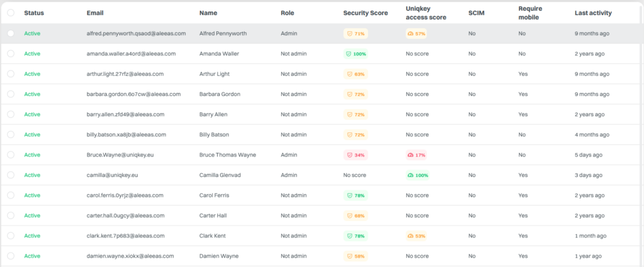Click Clark Kent's 53% access score badge
The image size is (644, 267).
[416, 236]
